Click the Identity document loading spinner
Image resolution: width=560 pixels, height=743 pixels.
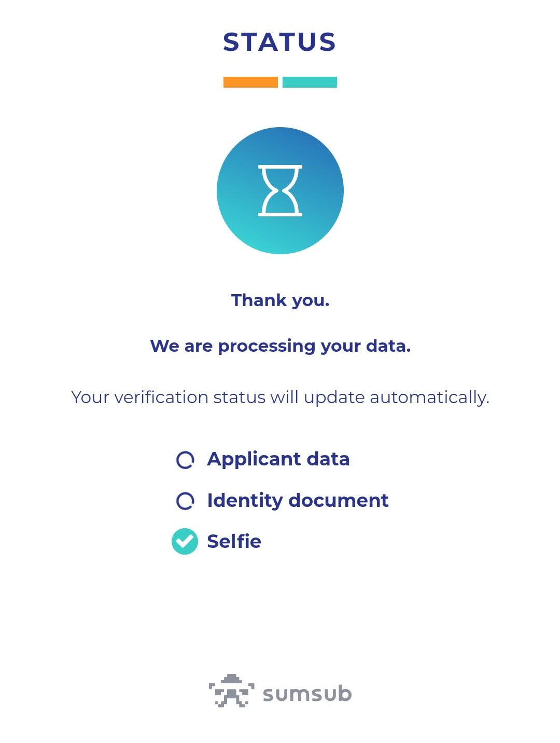pos(185,501)
